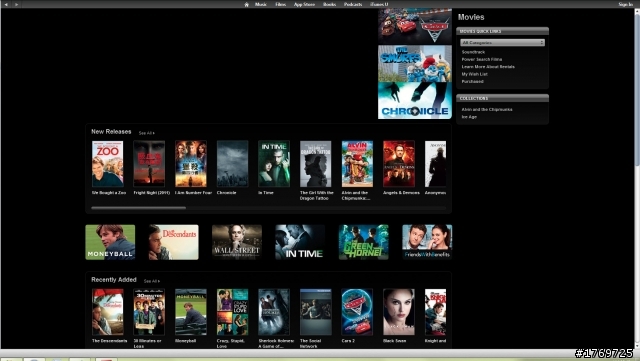The width and height of the screenshot is (640, 361).
Task: Click 'The Social Network' title text
Action: click(311, 343)
